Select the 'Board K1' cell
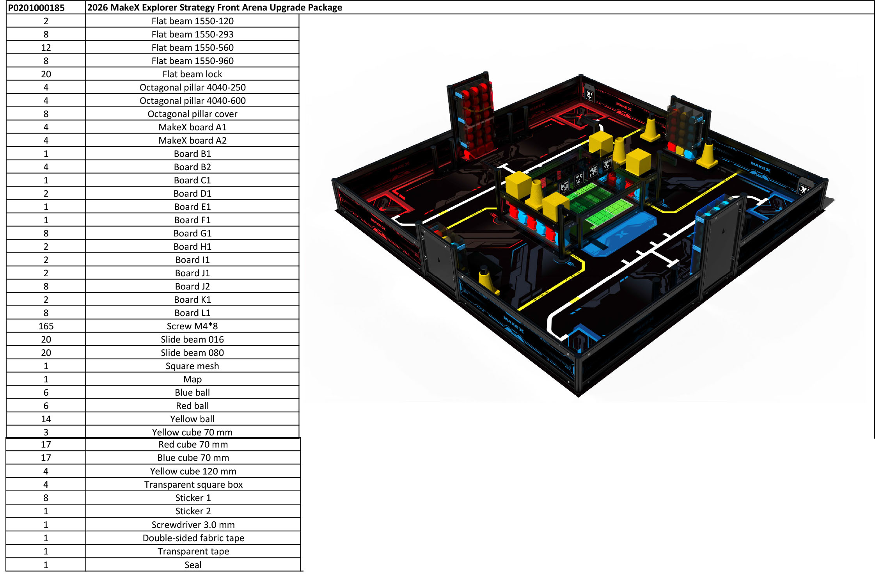This screenshot has width=875, height=588. click(192, 300)
